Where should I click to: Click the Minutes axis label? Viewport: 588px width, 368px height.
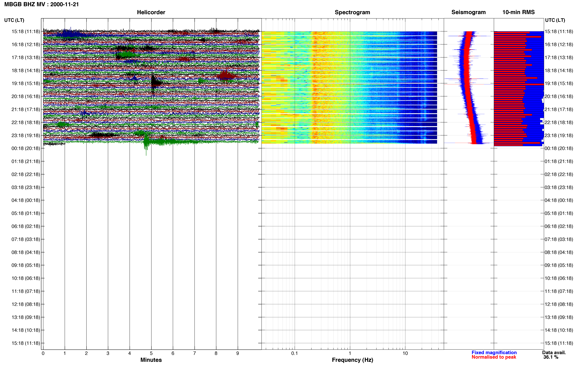click(151, 360)
